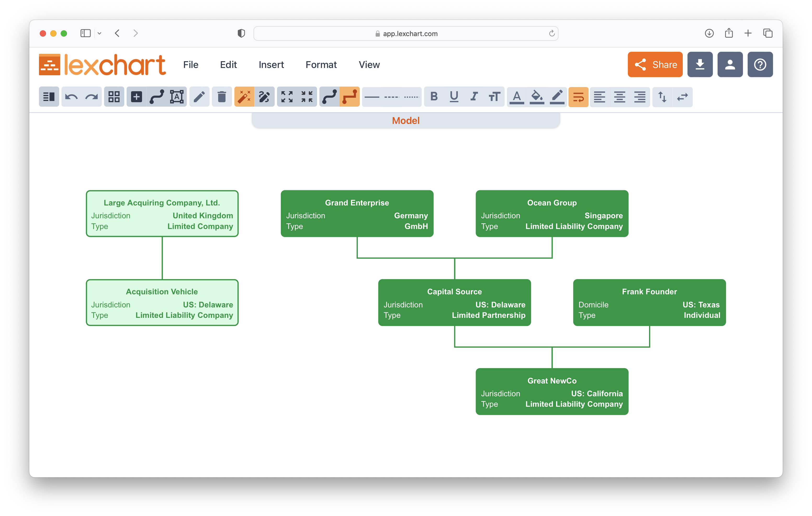812x516 pixels.
Task: Select the Capital Source box
Action: click(x=455, y=303)
